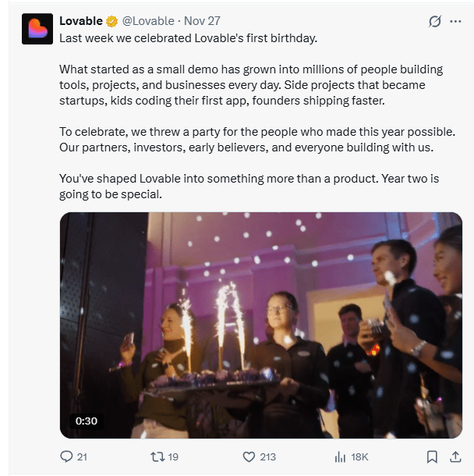This screenshot has height=476, width=474.
Task: Open the Lovable display name link
Action: coord(80,21)
